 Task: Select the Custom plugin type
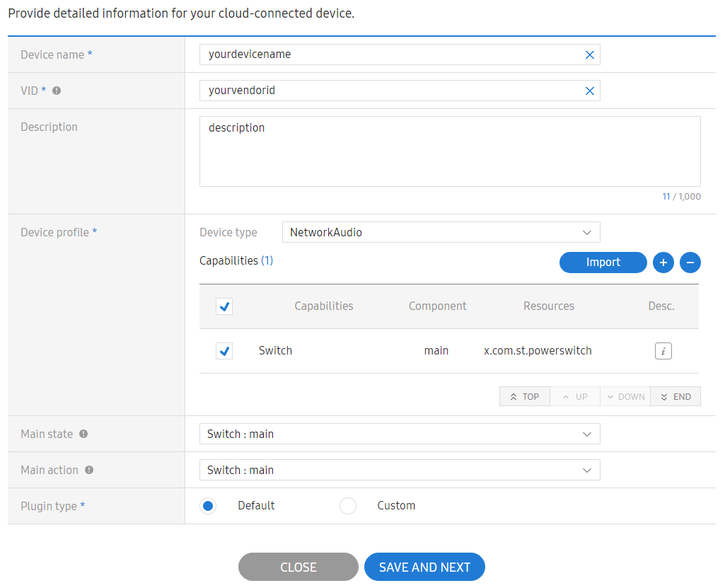point(348,506)
